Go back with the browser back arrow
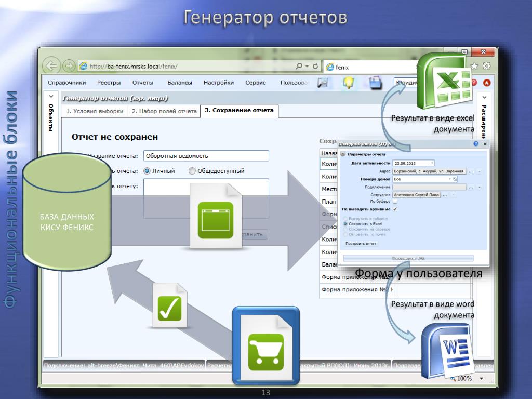This screenshot has width=532, height=399. [51, 65]
